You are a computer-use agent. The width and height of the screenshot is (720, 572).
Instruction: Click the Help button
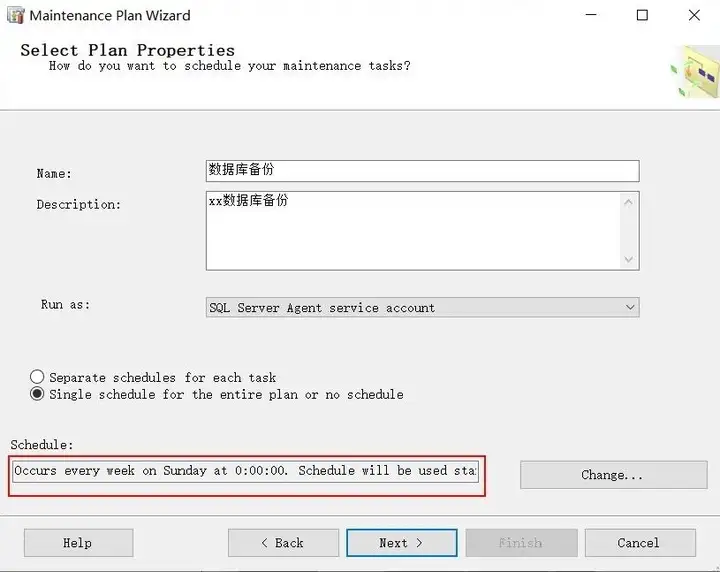(78, 543)
